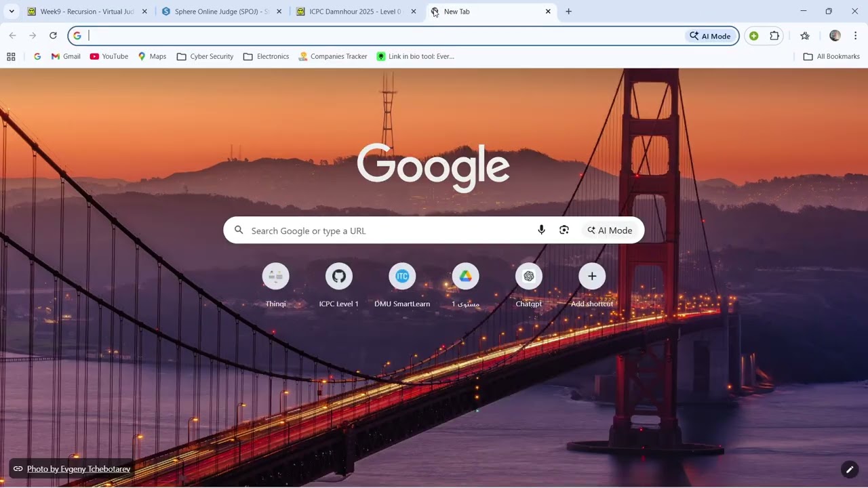Open DMU SmartLearn shortcut
The image size is (868, 488).
click(402, 285)
